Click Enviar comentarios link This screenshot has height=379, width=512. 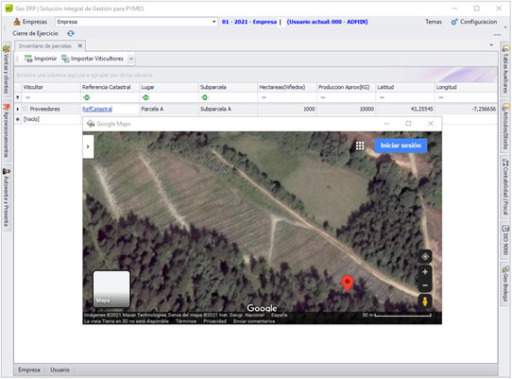[x=254, y=321]
